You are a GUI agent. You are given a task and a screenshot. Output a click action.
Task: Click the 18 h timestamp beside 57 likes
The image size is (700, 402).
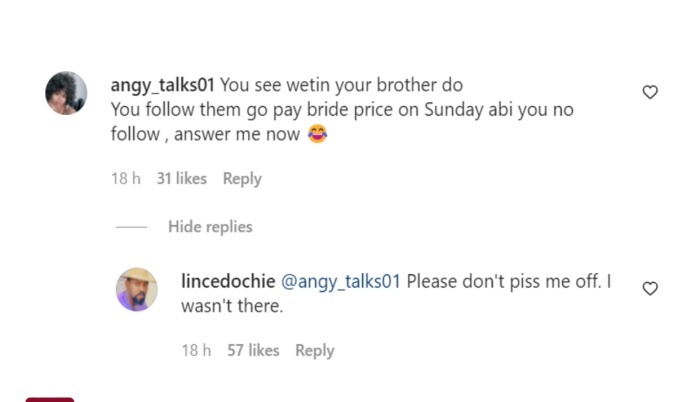(x=196, y=351)
